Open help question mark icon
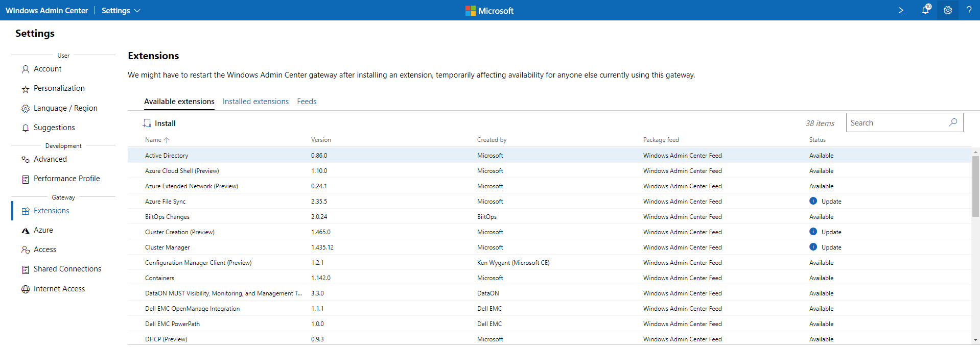The height and width of the screenshot is (349, 980). pyautogui.click(x=969, y=10)
